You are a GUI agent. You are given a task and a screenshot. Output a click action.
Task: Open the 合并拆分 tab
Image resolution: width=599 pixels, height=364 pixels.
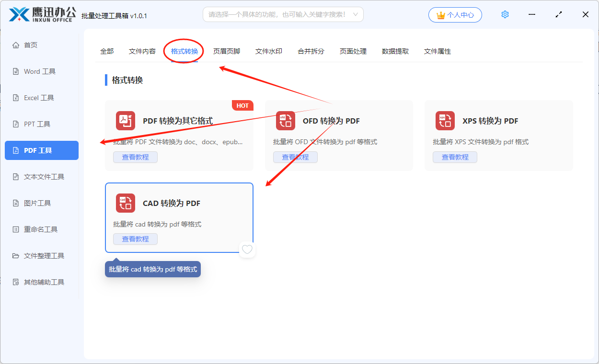311,51
